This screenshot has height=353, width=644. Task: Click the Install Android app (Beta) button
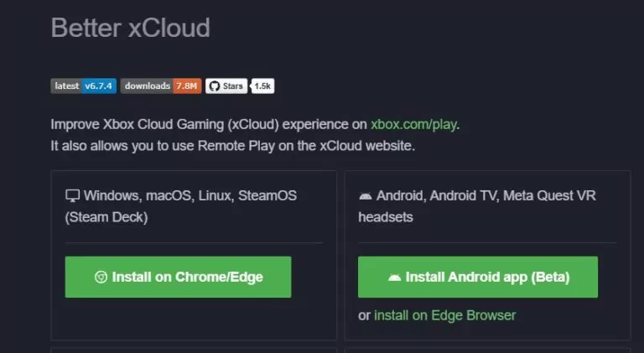point(478,277)
